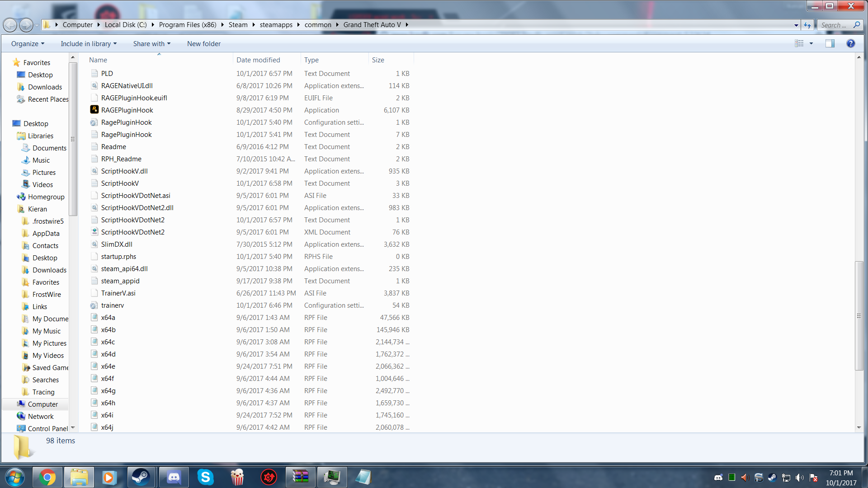Click the Search input field
This screenshot has width=868, height=488.
point(834,25)
